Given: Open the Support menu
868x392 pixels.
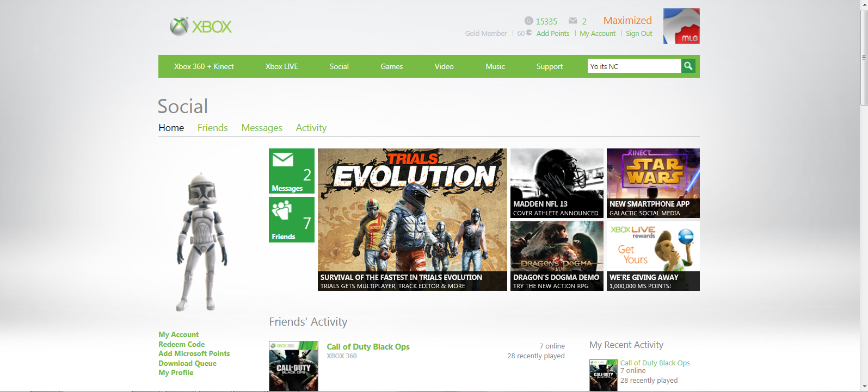Looking at the screenshot, I should coord(550,66).
